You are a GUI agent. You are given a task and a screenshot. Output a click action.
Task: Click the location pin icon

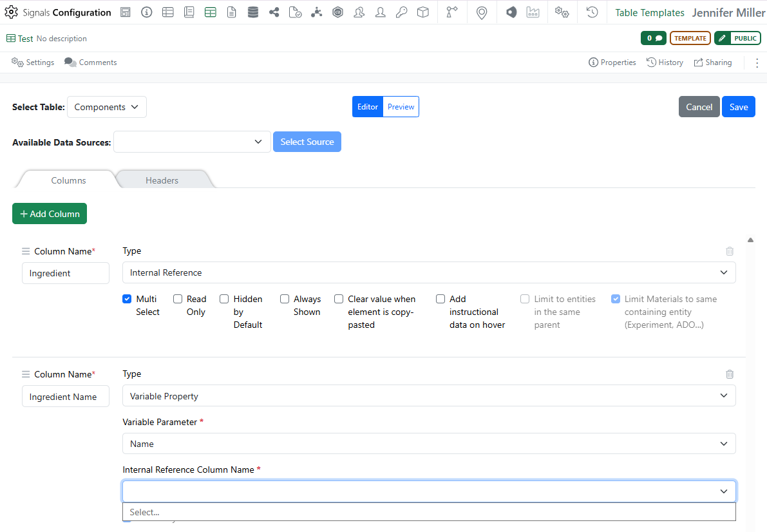482,12
